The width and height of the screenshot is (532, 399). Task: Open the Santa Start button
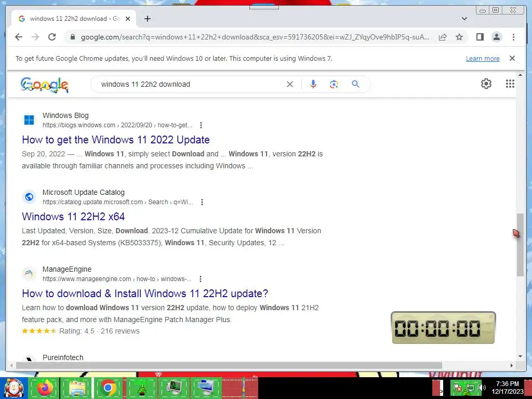click(14, 388)
